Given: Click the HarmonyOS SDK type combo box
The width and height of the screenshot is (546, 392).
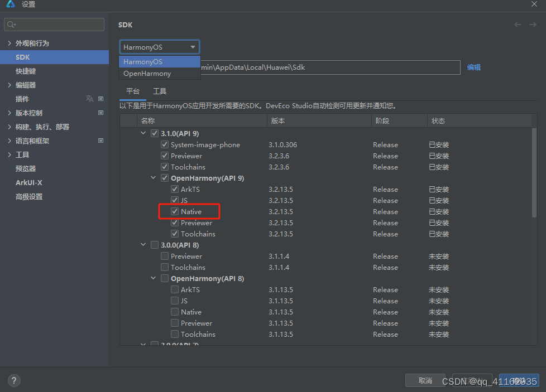Looking at the screenshot, I should tap(160, 47).
